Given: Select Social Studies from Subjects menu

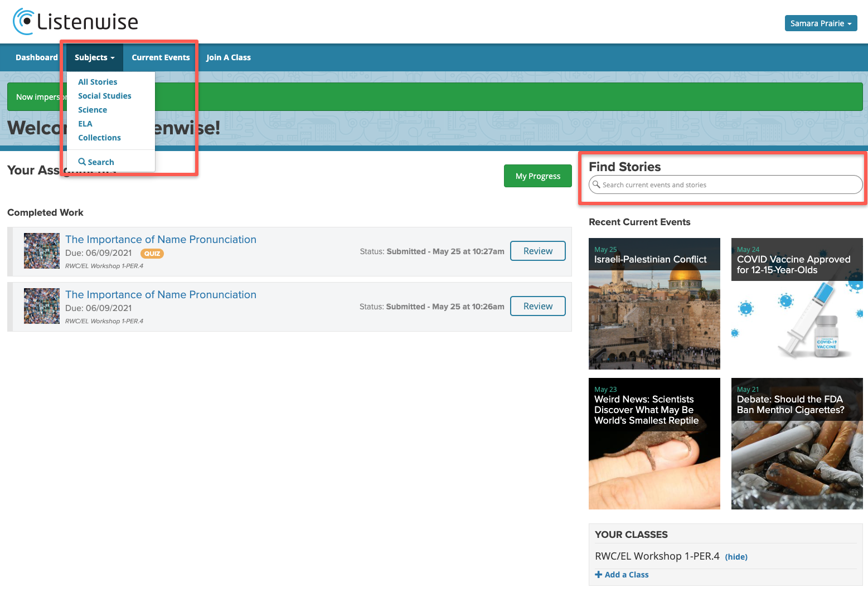Looking at the screenshot, I should 105,96.
